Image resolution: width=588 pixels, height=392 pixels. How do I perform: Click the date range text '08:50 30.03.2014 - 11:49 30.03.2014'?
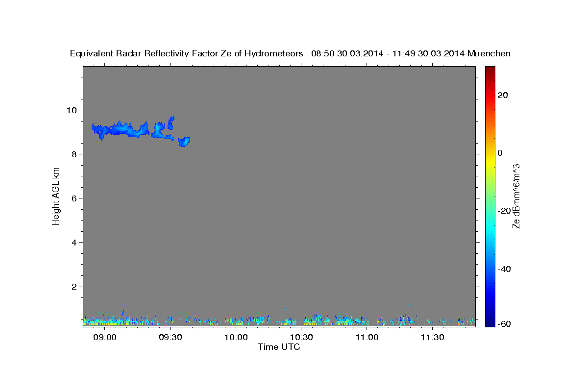pyautogui.click(x=388, y=53)
